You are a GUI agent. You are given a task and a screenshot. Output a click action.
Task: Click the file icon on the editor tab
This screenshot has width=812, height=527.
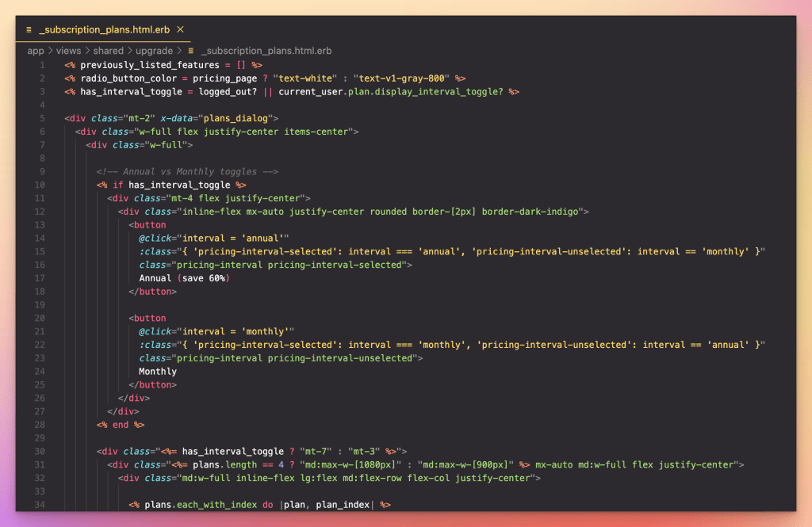[29, 29]
